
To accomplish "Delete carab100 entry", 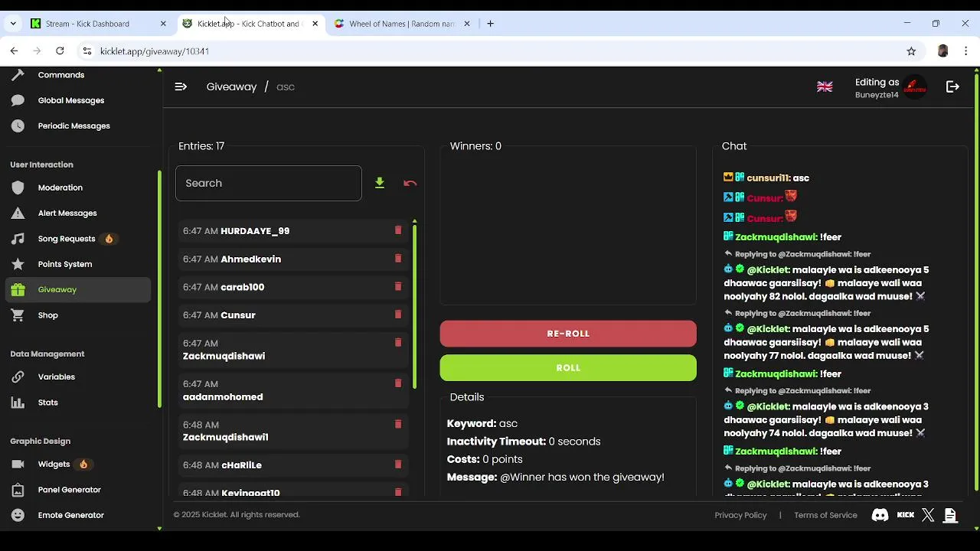I will (398, 286).
